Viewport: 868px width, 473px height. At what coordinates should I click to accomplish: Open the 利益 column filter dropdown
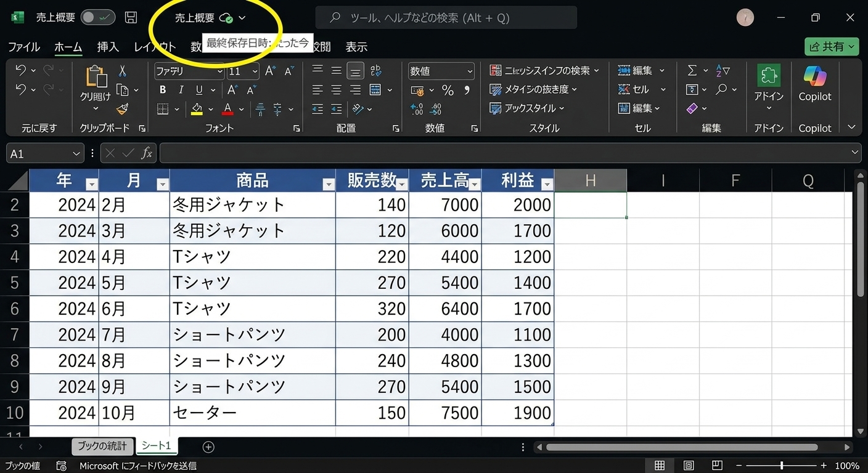pyautogui.click(x=547, y=184)
